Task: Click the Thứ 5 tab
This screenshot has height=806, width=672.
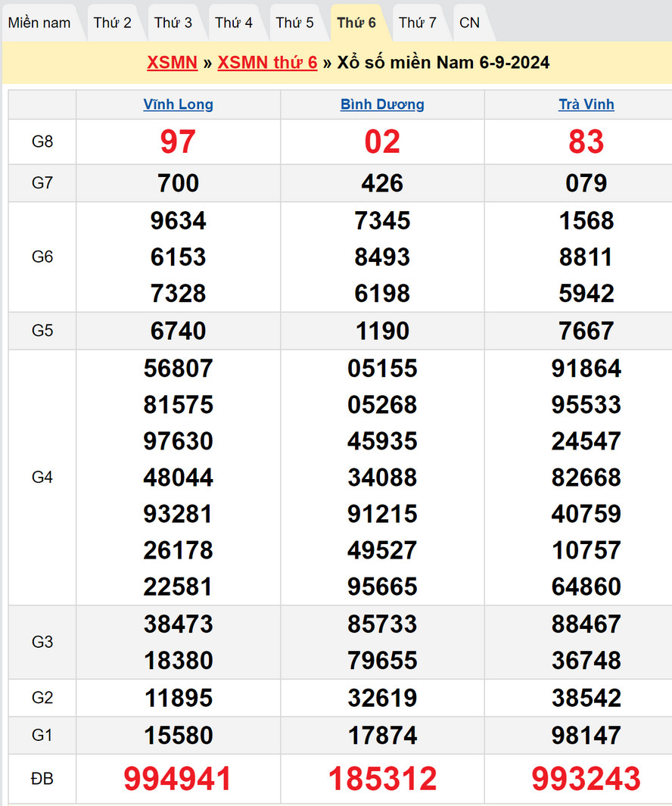Action: (294, 23)
